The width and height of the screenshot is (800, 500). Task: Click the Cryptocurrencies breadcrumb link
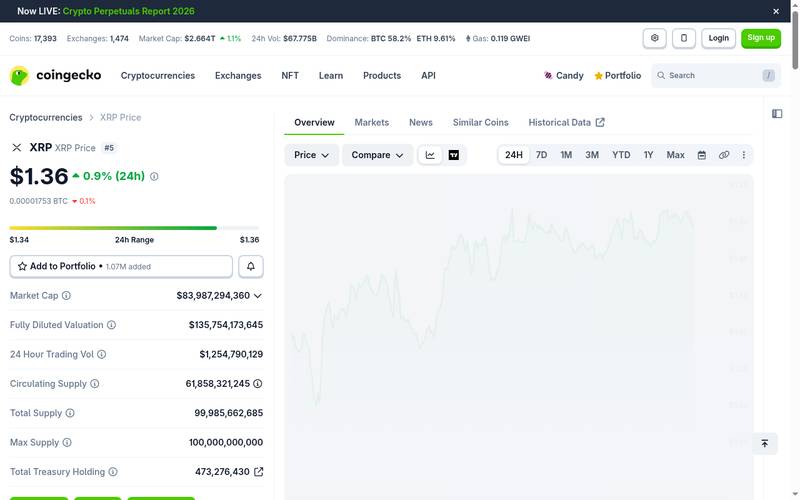pyautogui.click(x=46, y=117)
